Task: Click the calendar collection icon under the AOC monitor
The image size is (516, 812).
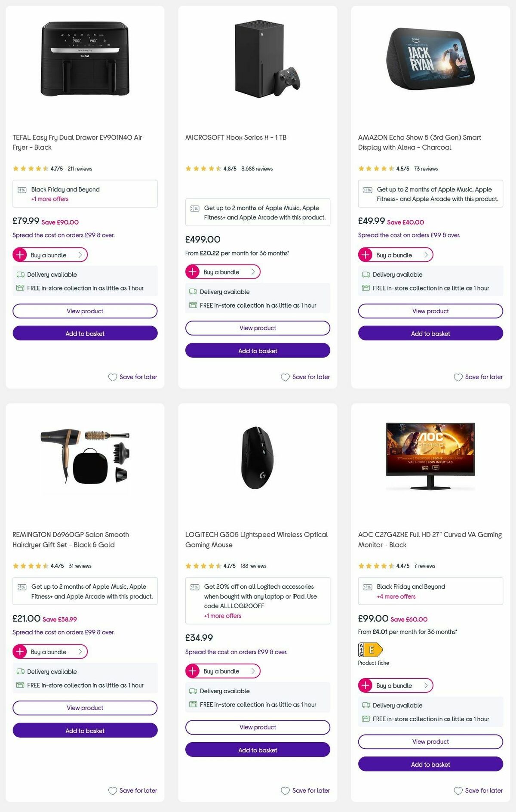Action: [365, 719]
